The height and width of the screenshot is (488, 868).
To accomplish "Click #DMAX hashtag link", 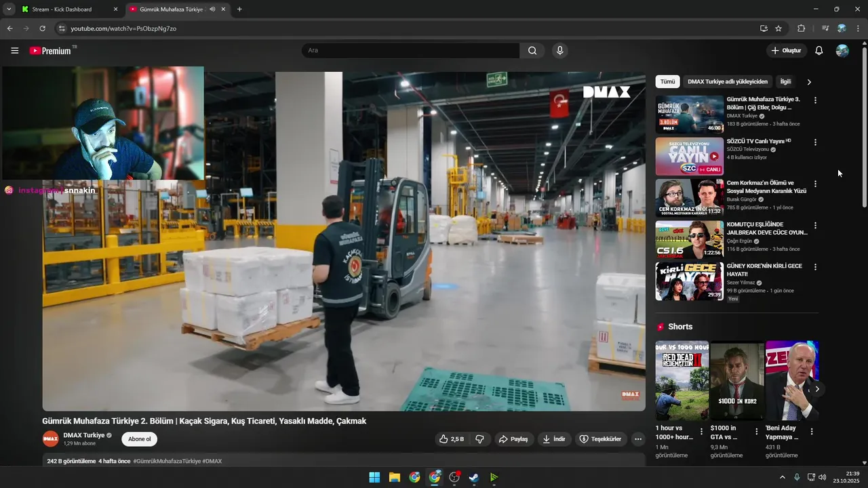I will point(212,461).
